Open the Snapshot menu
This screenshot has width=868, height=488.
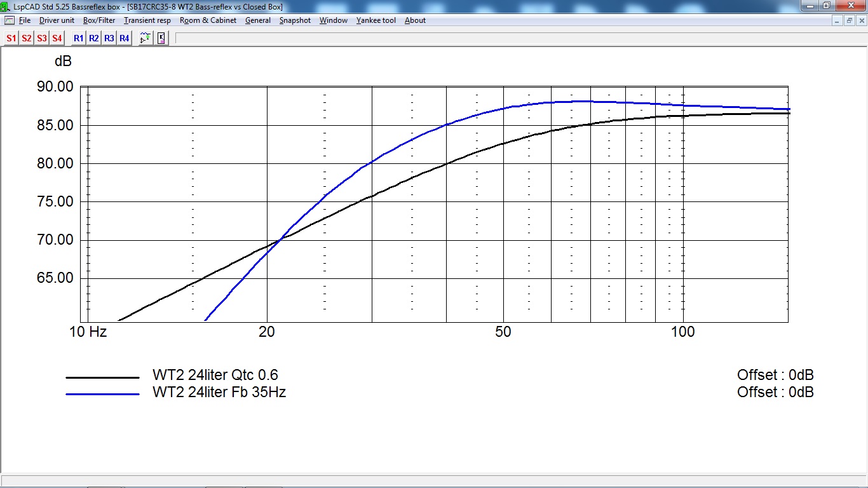click(295, 20)
